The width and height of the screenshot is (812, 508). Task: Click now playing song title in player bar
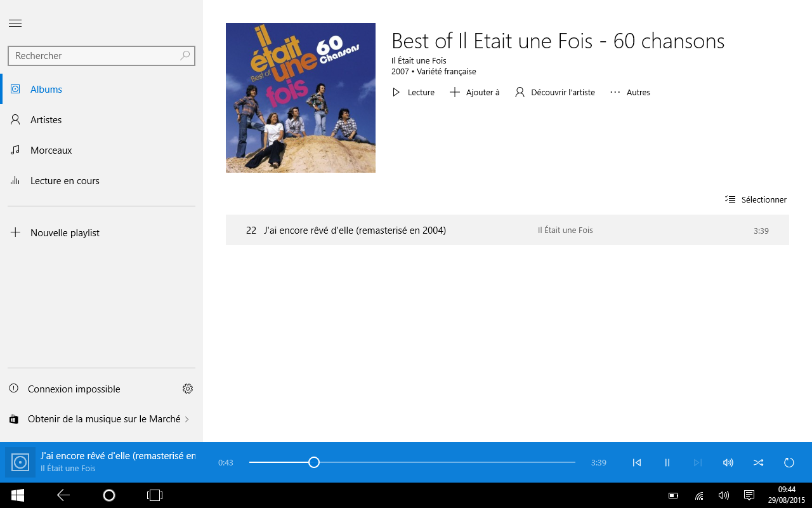pos(118,456)
